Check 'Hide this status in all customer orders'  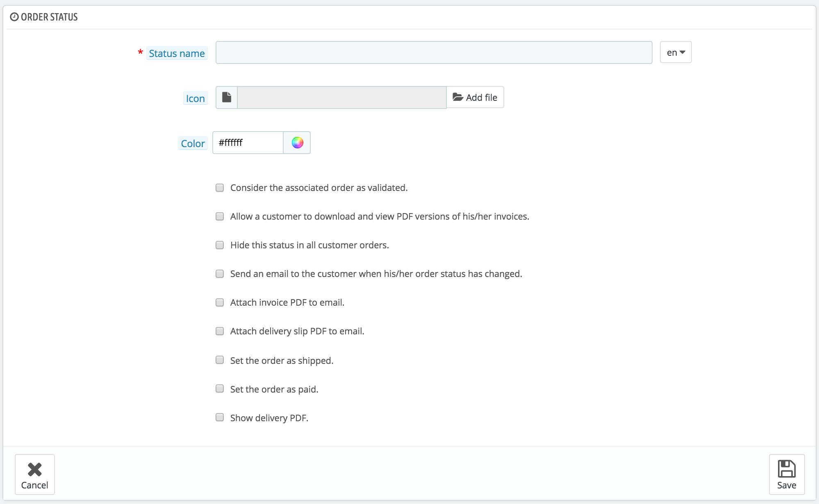tap(220, 245)
